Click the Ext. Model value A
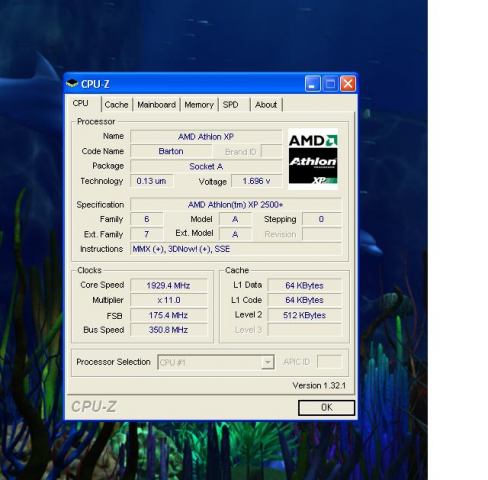 [x=235, y=234]
